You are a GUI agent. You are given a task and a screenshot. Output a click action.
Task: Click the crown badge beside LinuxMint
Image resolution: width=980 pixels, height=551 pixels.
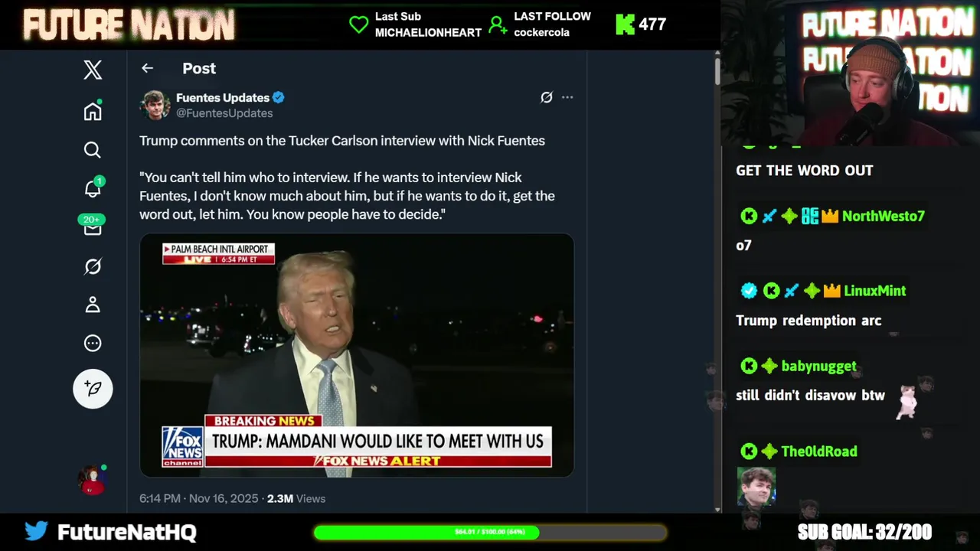coord(832,291)
